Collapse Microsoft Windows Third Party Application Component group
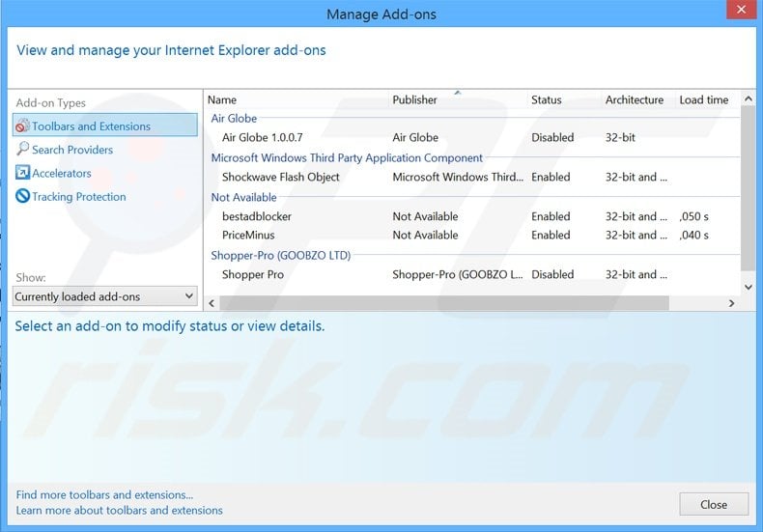The image size is (763, 532). pos(347,157)
